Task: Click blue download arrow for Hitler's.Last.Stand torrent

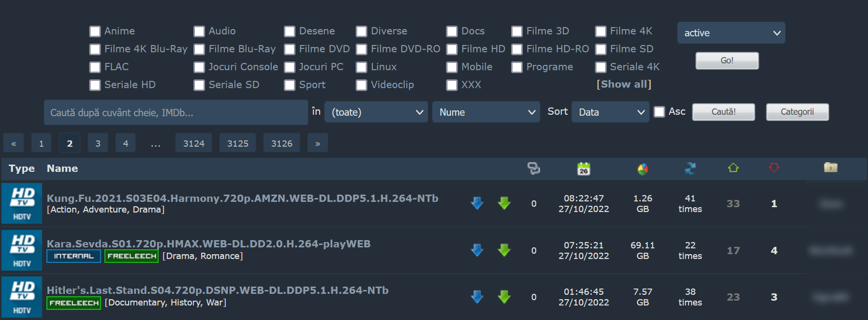Action: click(477, 297)
